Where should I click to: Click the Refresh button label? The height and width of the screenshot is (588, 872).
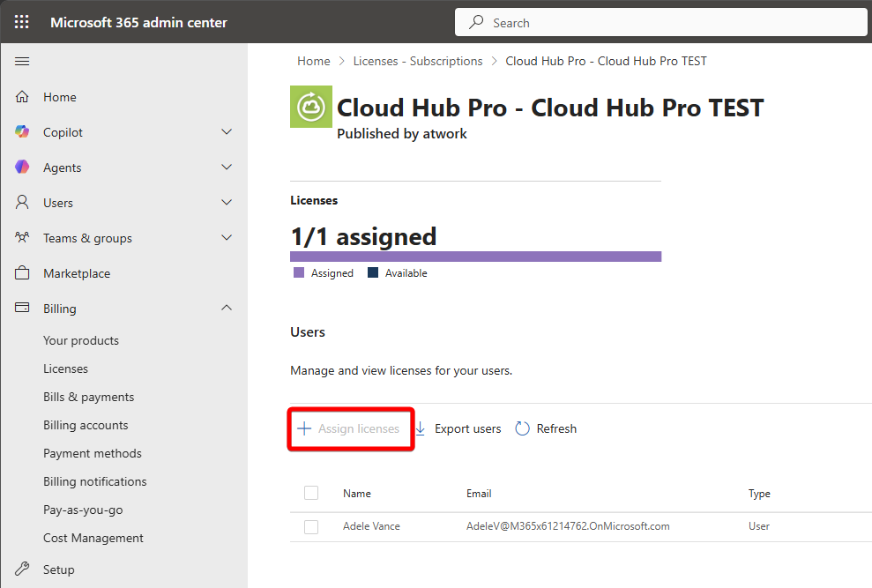(x=556, y=429)
